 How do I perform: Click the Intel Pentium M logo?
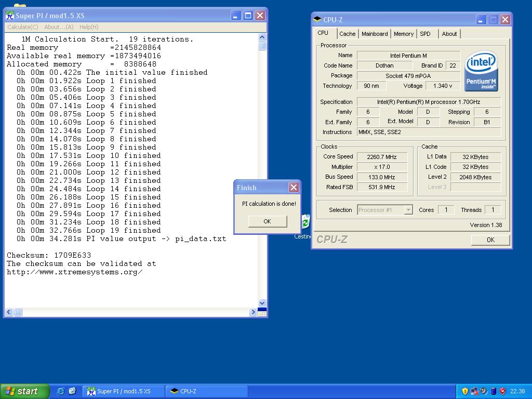pos(481,71)
